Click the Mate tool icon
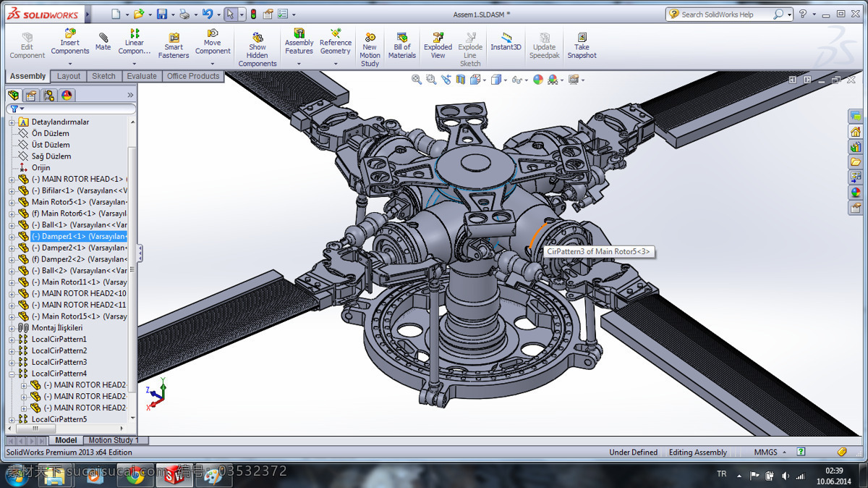 pos(103,37)
